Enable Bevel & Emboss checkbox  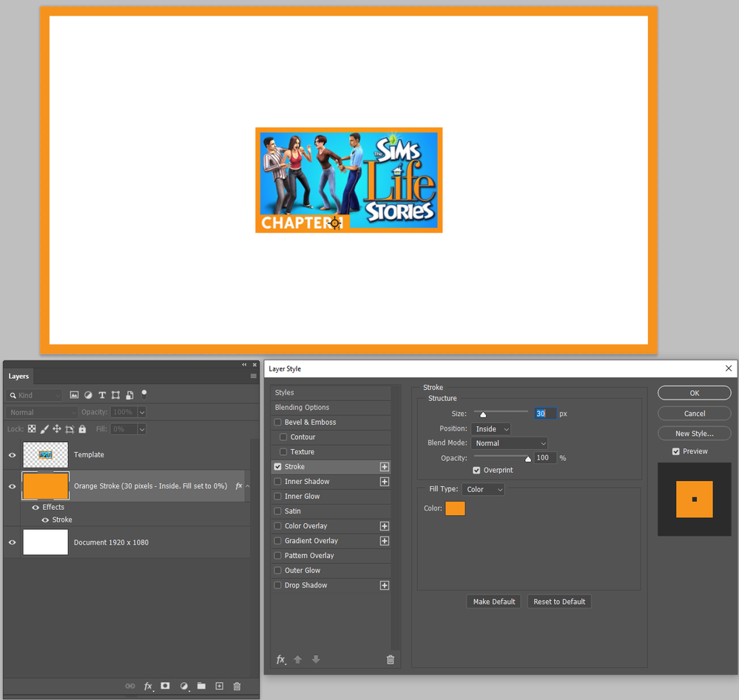(x=277, y=422)
